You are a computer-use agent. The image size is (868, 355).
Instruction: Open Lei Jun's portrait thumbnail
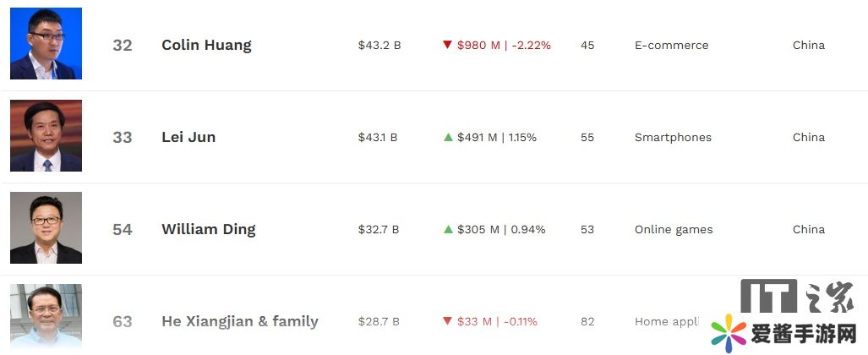coord(46,136)
